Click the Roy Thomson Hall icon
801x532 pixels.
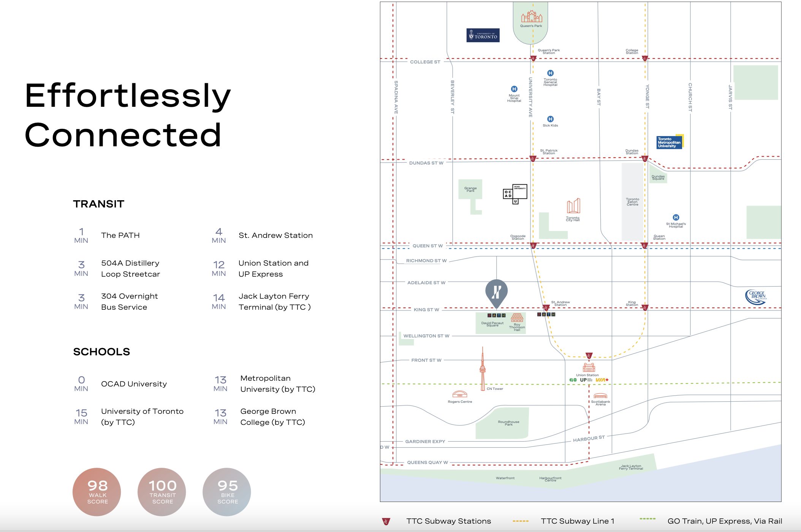click(x=517, y=318)
